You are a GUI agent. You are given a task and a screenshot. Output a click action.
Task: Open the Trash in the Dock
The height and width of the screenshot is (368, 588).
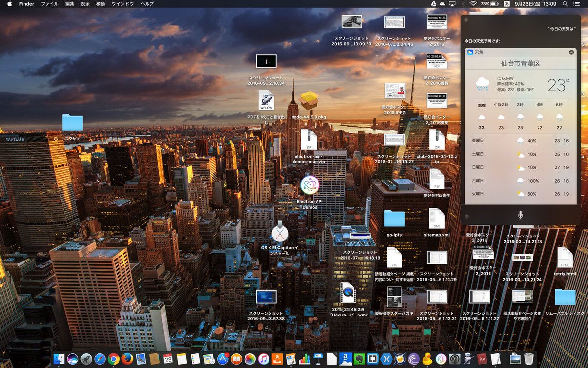coord(528,359)
